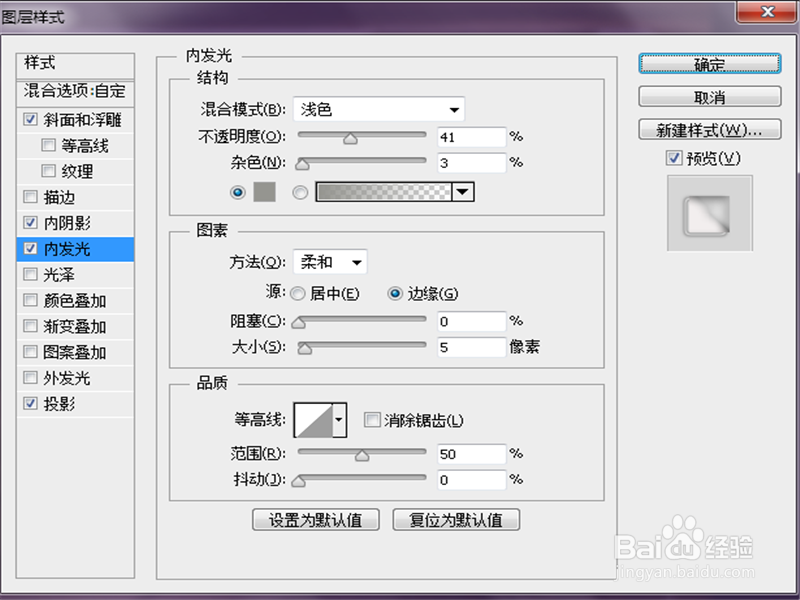Viewport: 800px width, 600px height.
Task: Click the 不透明度 slider handle
Action: pos(351,138)
